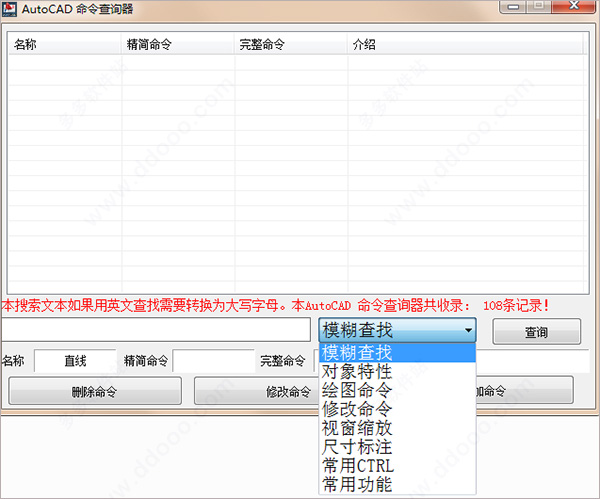Select 尺寸标注 category in list
600x499 pixels.
(x=397, y=446)
